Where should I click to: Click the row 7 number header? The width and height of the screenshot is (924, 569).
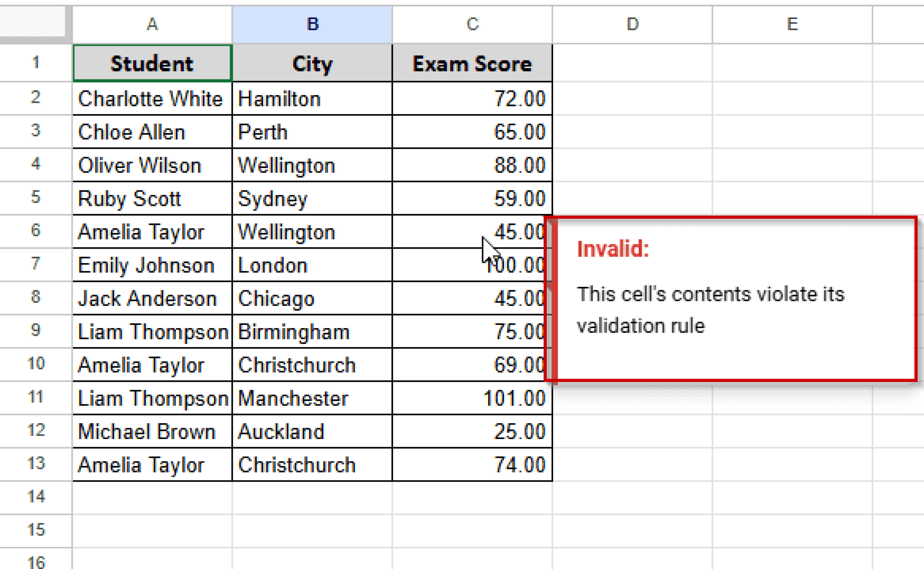[36, 264]
